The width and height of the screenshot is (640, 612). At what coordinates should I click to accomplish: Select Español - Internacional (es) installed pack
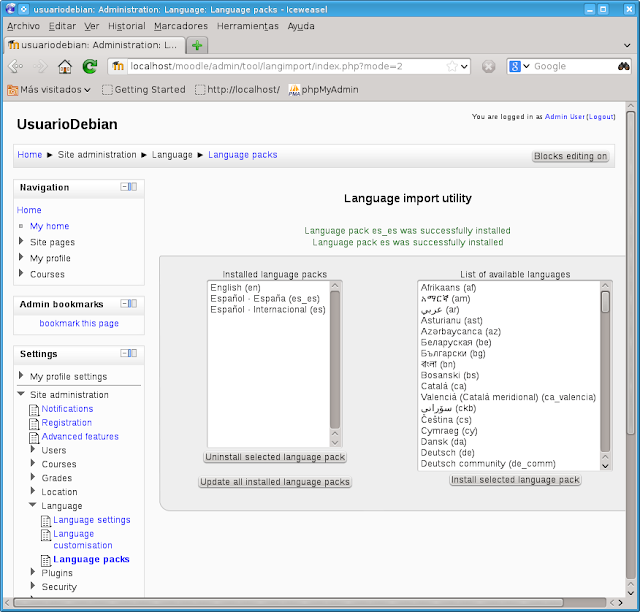pyautogui.click(x=269, y=309)
